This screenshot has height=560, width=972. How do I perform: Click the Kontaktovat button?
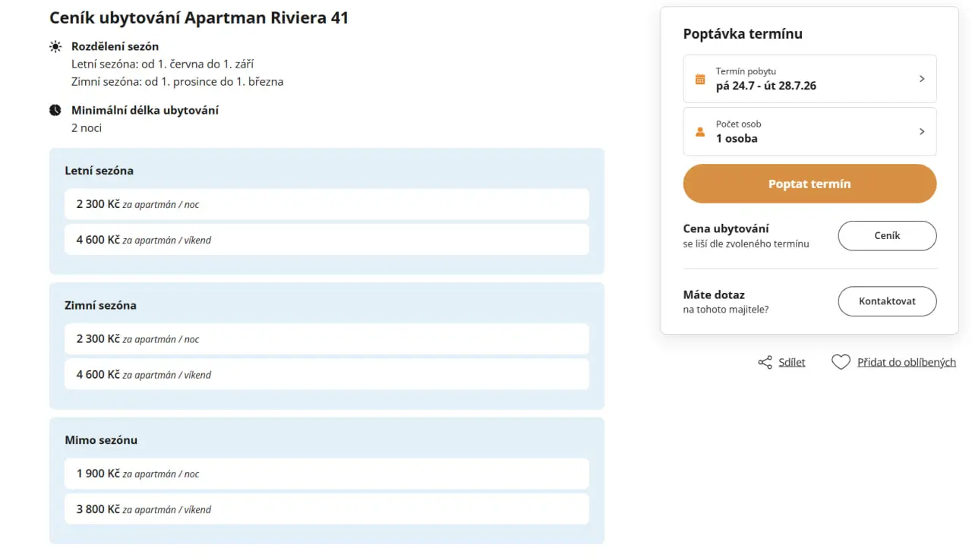point(887,301)
